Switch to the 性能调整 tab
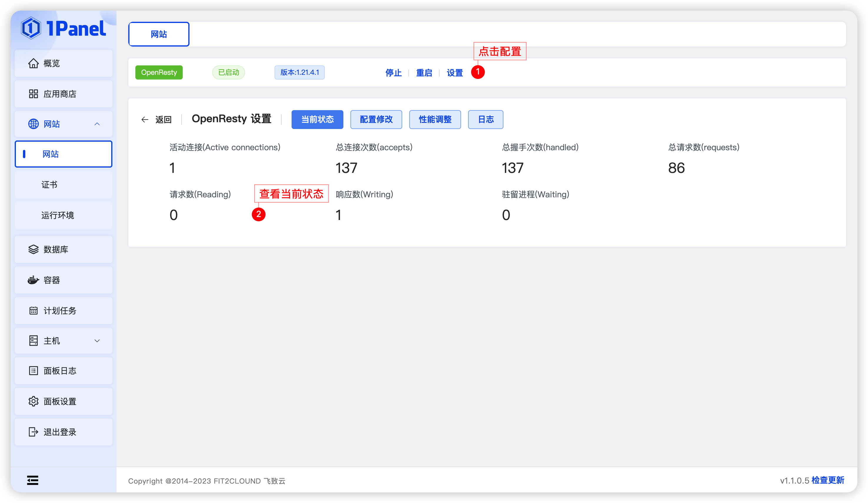Screen dimensions: 868x503 [435, 119]
